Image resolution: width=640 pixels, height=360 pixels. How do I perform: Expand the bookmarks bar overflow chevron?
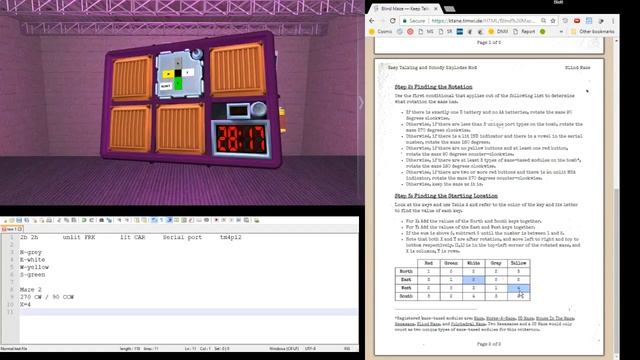coord(561,31)
